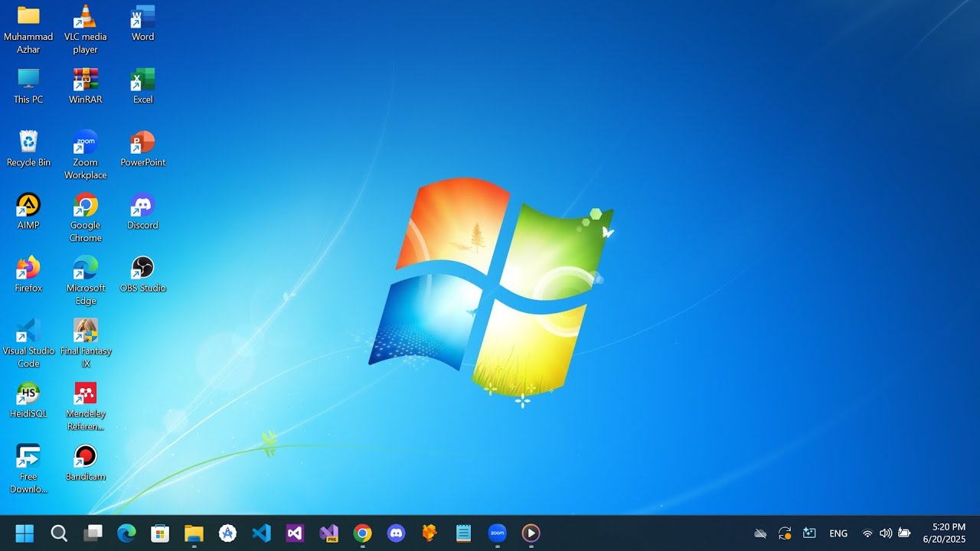Open the orange cube app in taskbar
Screen dimensions: 980x551
coord(430,533)
